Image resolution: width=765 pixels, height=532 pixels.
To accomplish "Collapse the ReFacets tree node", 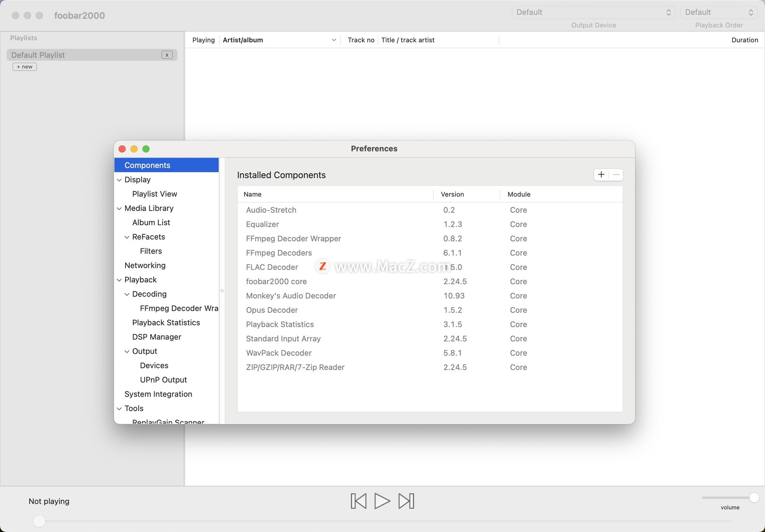I will [x=127, y=237].
